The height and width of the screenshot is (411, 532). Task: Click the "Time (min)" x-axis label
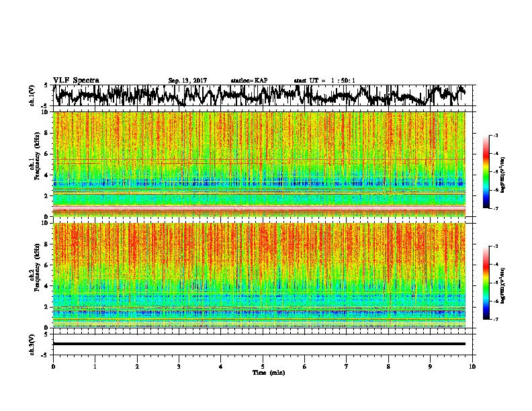[x=269, y=373]
